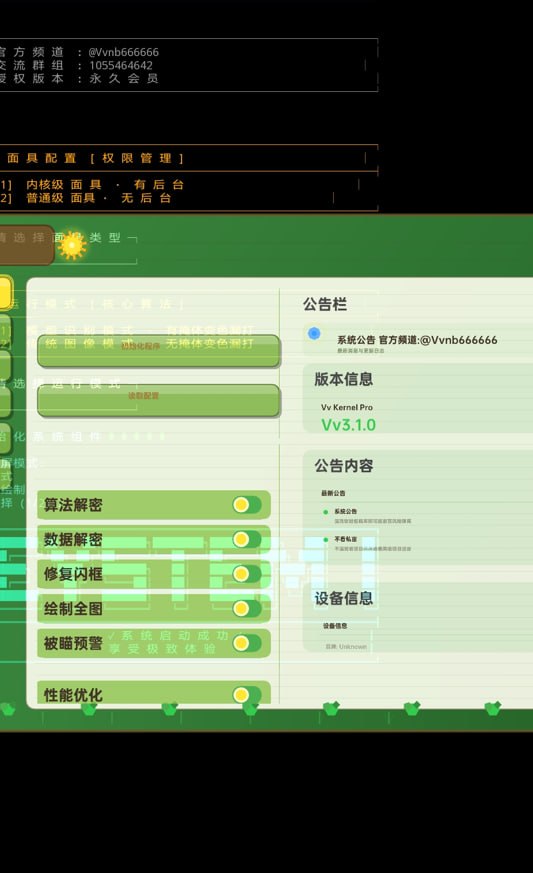
Task: Click the Vv Kernel Pro label
Action: [x=347, y=407]
